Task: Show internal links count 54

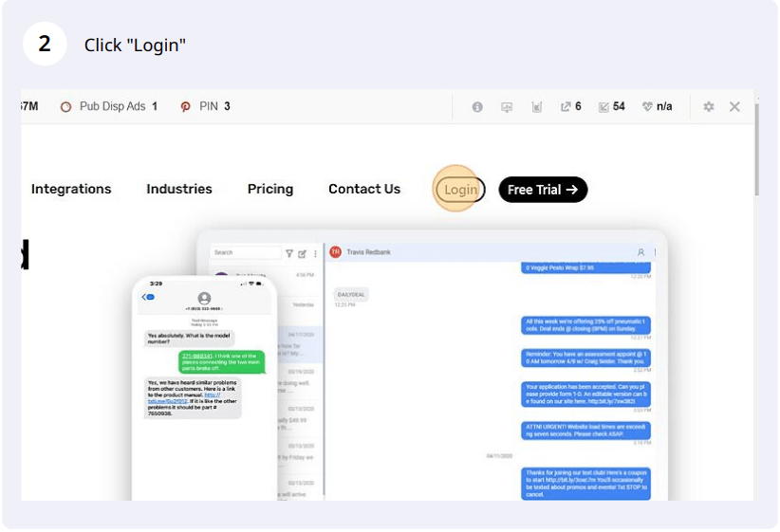Action: 611,106
